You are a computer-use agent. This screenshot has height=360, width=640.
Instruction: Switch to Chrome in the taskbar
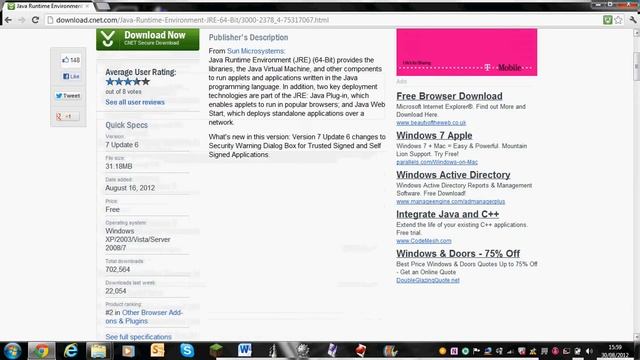[x=41, y=351]
